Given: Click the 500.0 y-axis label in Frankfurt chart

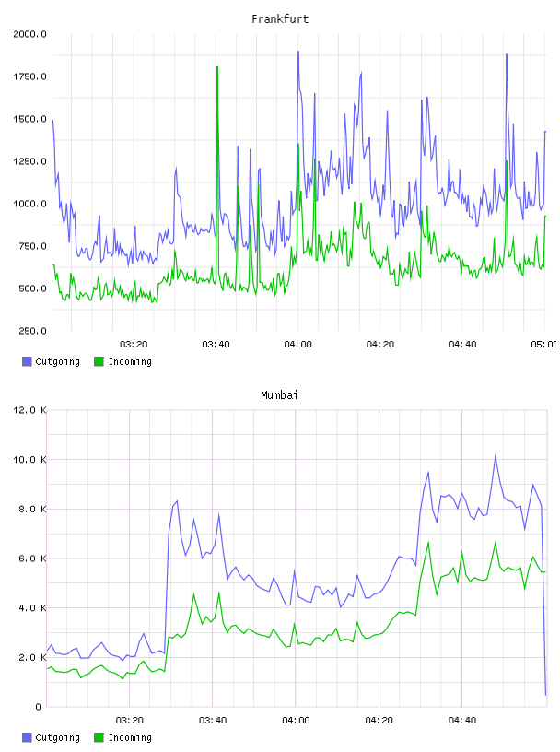Looking at the screenshot, I should point(32,288).
